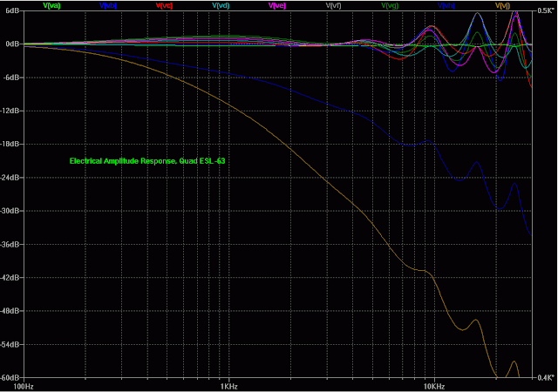
Task: Click the -54dB axis label
Action: pos(10,344)
